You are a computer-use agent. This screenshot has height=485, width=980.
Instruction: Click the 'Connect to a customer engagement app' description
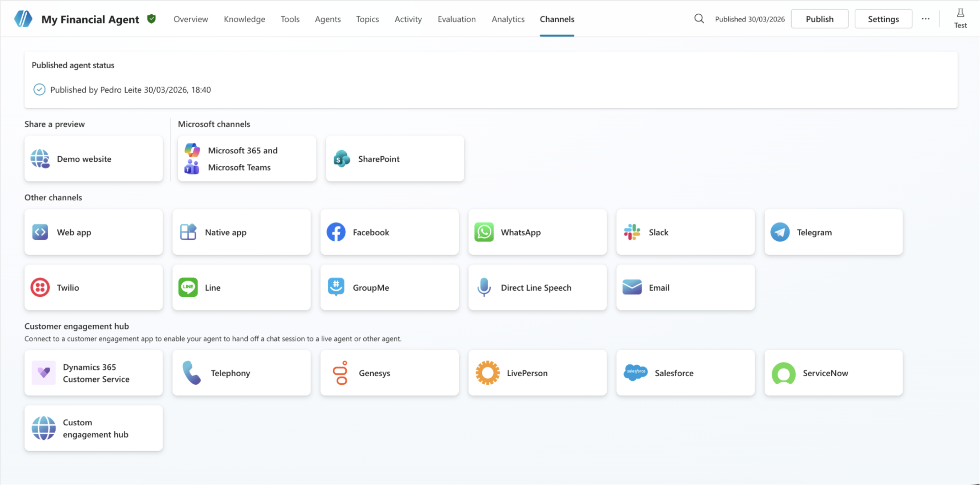pos(213,339)
